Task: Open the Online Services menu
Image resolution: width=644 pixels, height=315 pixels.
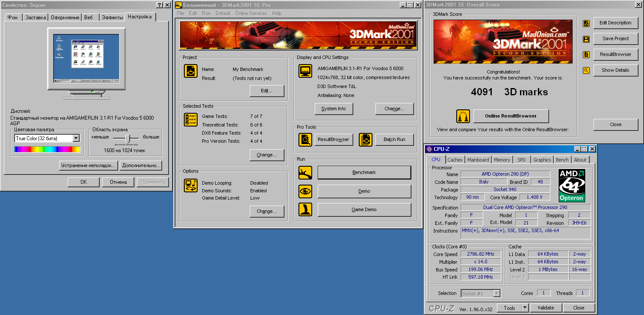Action: (251, 13)
